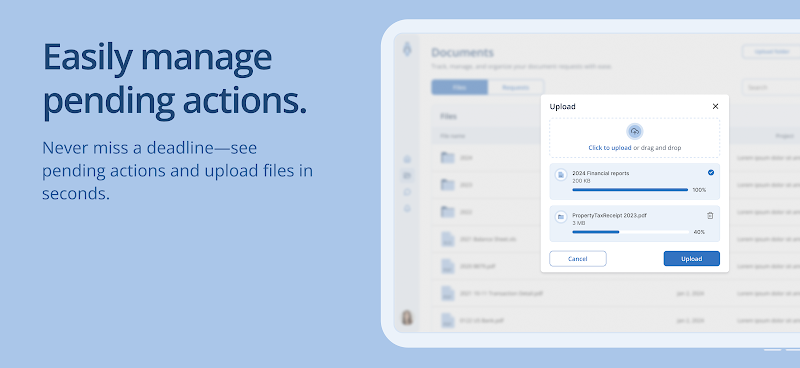
Task: Click the 40% progress bar of PropertyTaxReceipt 2023.pdf
Action: click(630, 232)
